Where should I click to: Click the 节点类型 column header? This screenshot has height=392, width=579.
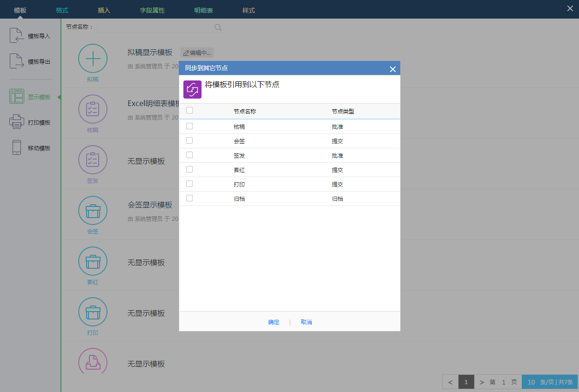343,112
